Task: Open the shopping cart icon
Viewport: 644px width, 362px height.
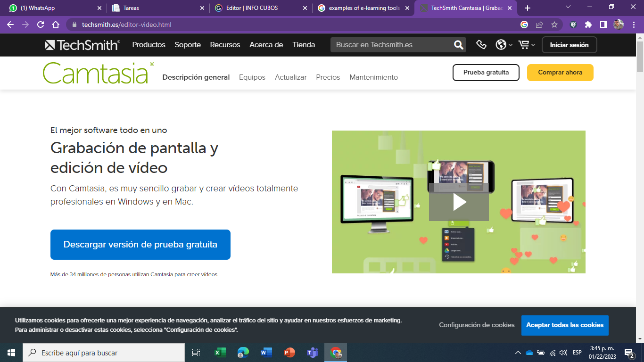Action: [x=524, y=44]
